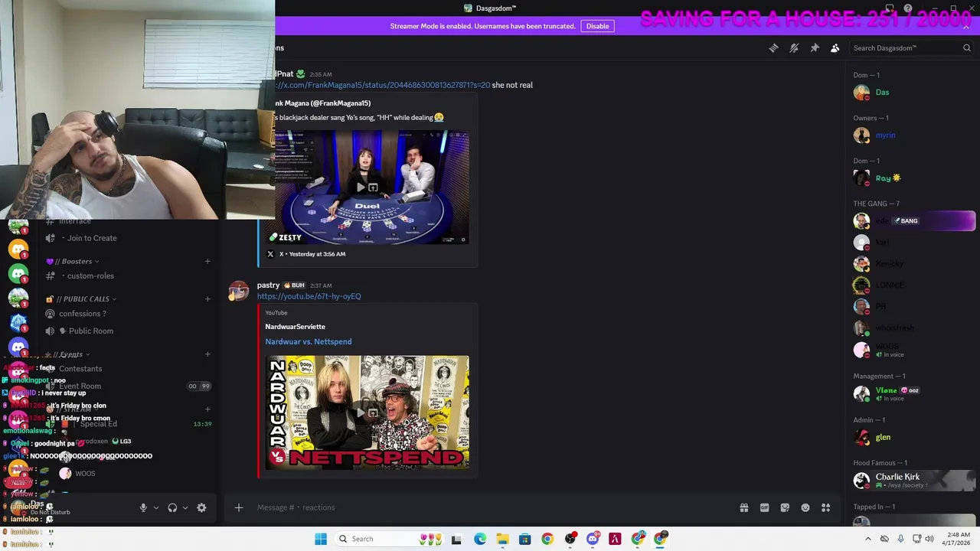Screen dimensions: 980x551
Task: Open Microsoft Edge from taskbar
Action: coord(480,539)
